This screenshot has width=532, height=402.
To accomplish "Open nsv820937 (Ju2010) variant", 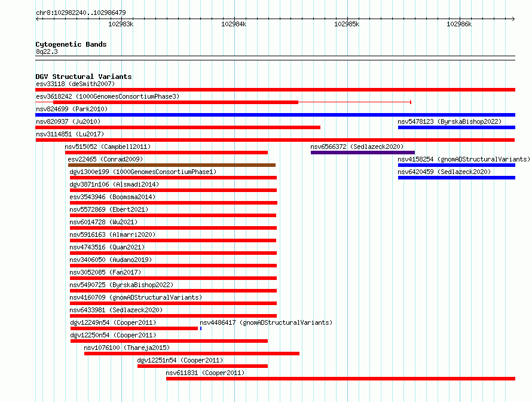I will click(x=68, y=121).
